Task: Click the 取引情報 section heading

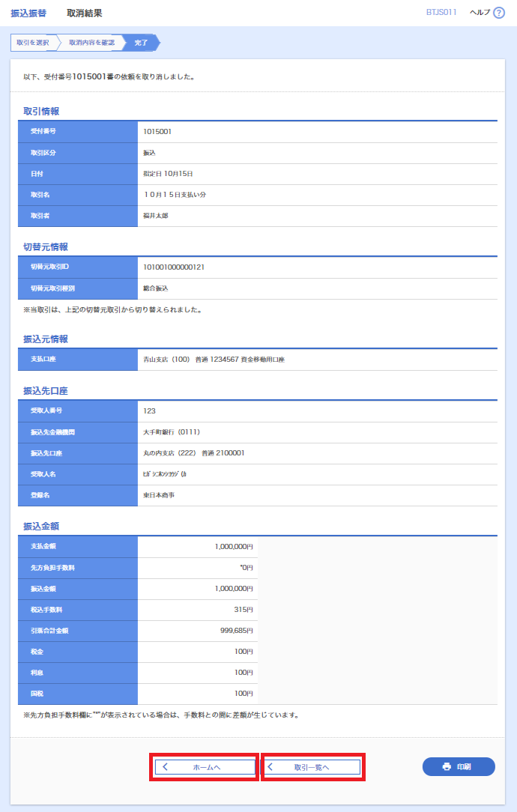Action: coord(41,112)
